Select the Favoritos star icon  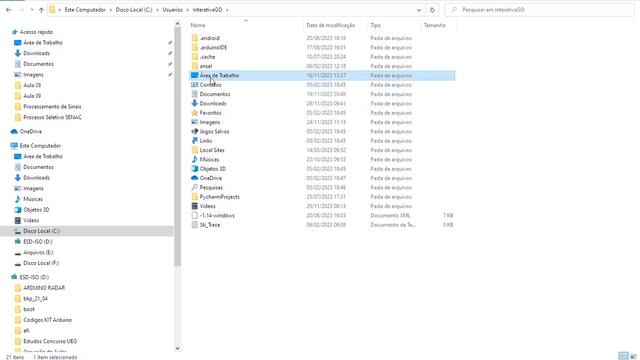point(195,113)
